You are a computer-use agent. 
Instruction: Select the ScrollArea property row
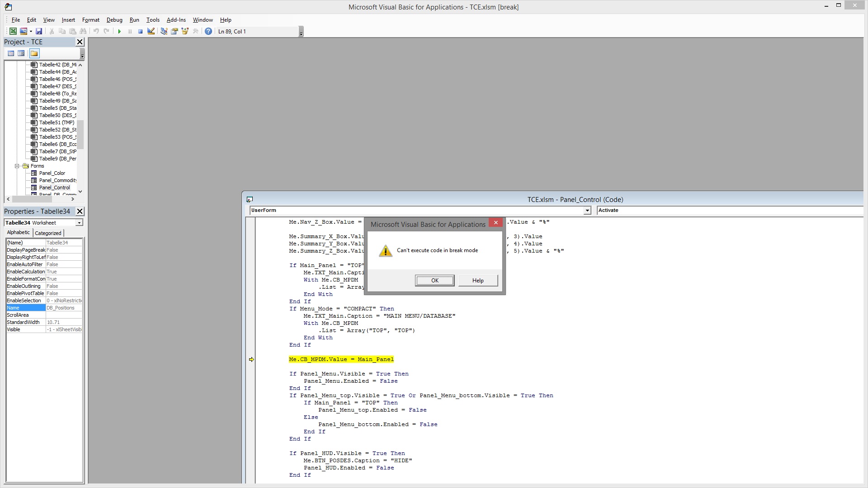coord(44,315)
